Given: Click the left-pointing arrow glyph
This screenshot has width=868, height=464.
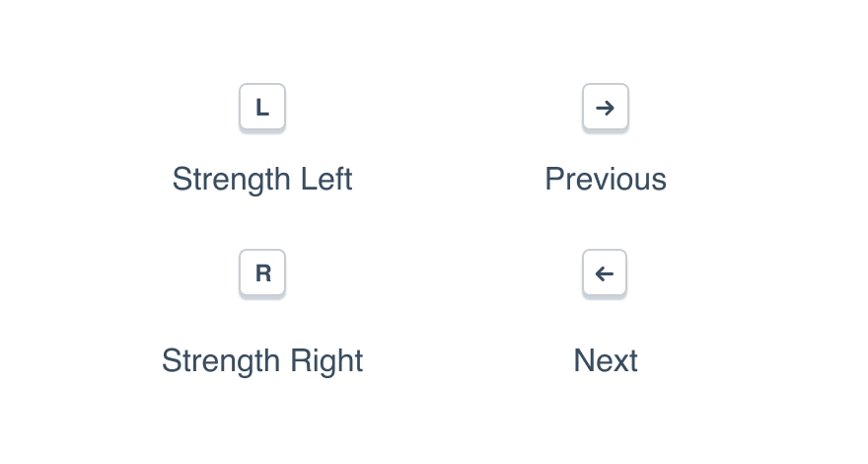Looking at the screenshot, I should tap(606, 273).
